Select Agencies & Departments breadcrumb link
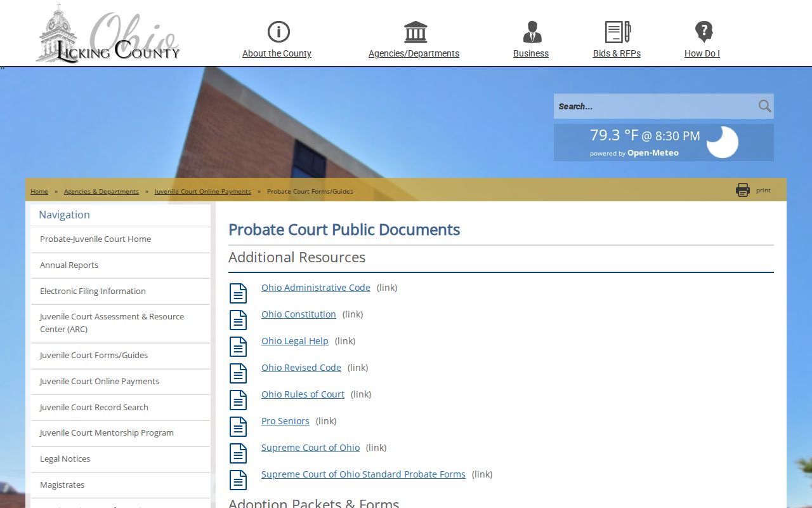Image resolution: width=812 pixels, height=508 pixels. tap(101, 191)
